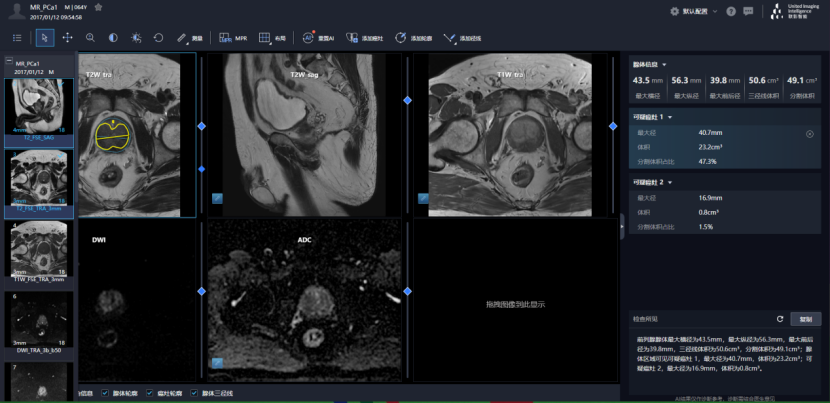Click the 40.7mm lesion 1 diameter value
Viewport: 830px width, 403px height.
point(710,133)
